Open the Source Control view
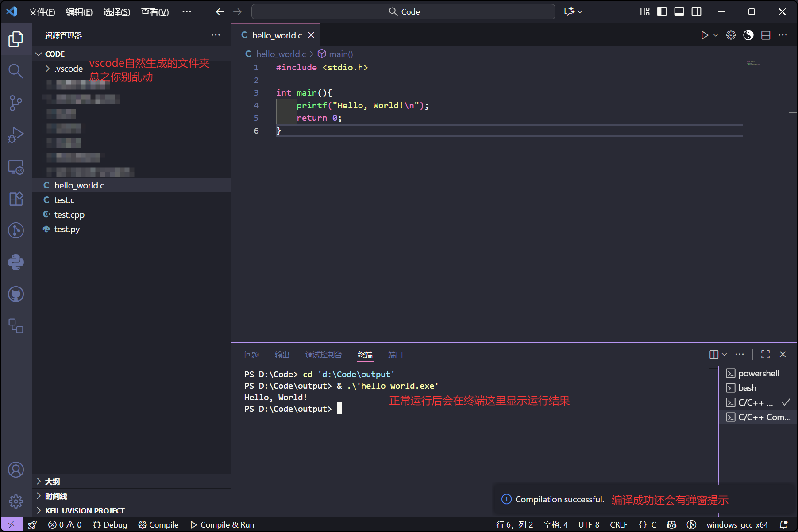 16,103
